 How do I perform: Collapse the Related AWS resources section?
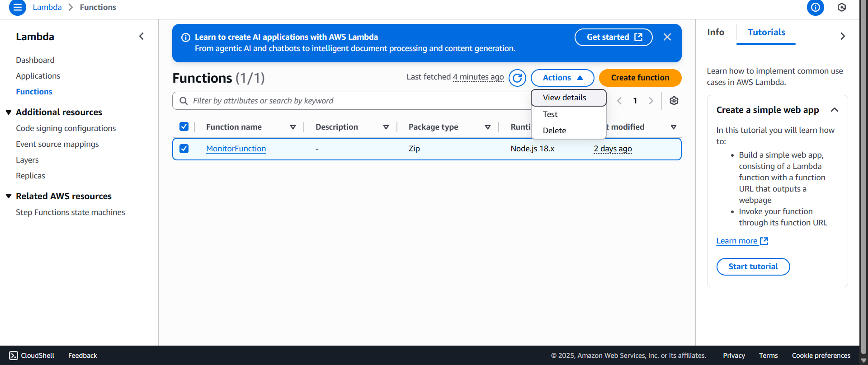click(9, 196)
